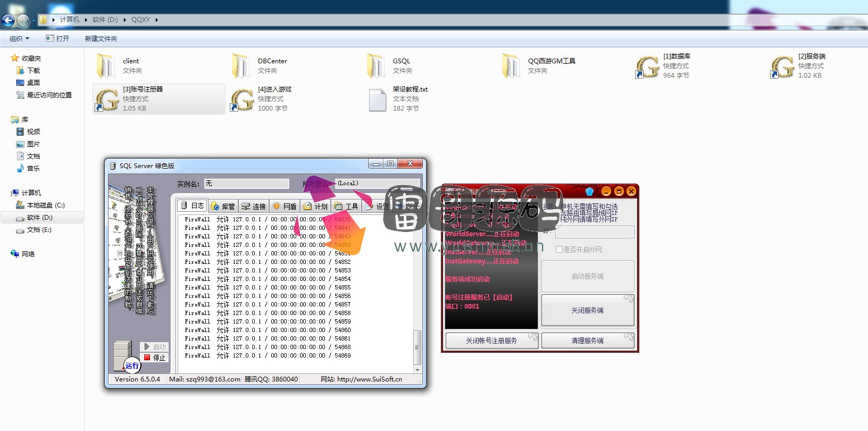Viewport: 868px width, 431px height.
Task: Maximize the launcher with its orange button
Action: [x=619, y=191]
